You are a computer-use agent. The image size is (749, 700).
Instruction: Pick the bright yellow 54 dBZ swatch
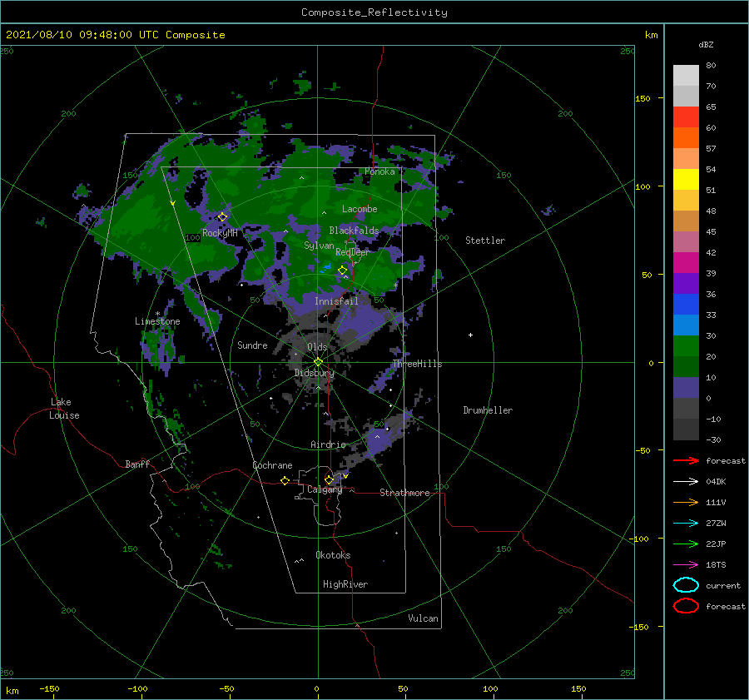(686, 179)
